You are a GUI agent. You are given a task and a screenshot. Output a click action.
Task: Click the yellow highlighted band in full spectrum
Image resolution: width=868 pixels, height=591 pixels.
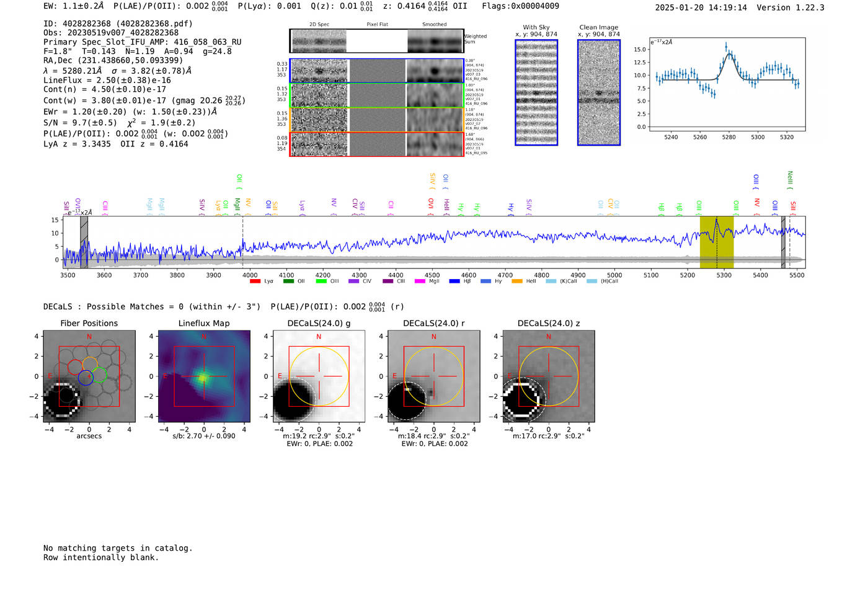coord(717,242)
